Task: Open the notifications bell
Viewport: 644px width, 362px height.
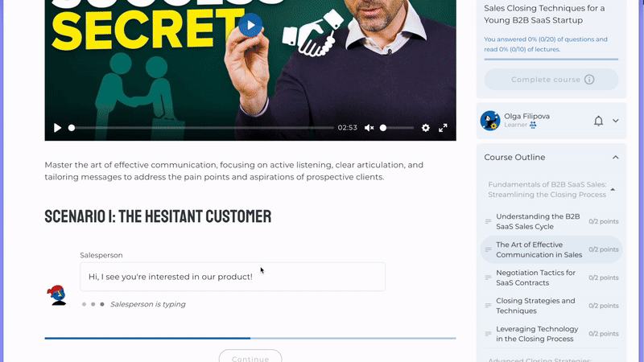Action: click(598, 121)
